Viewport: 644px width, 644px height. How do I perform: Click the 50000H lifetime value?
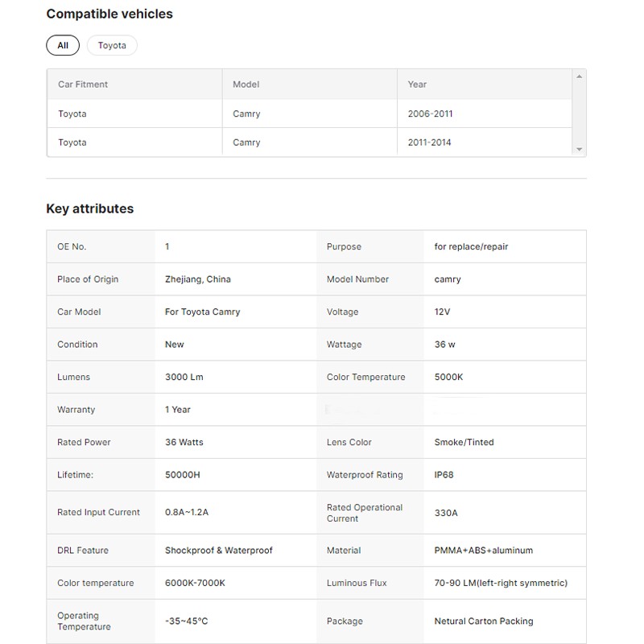pyautogui.click(x=183, y=475)
